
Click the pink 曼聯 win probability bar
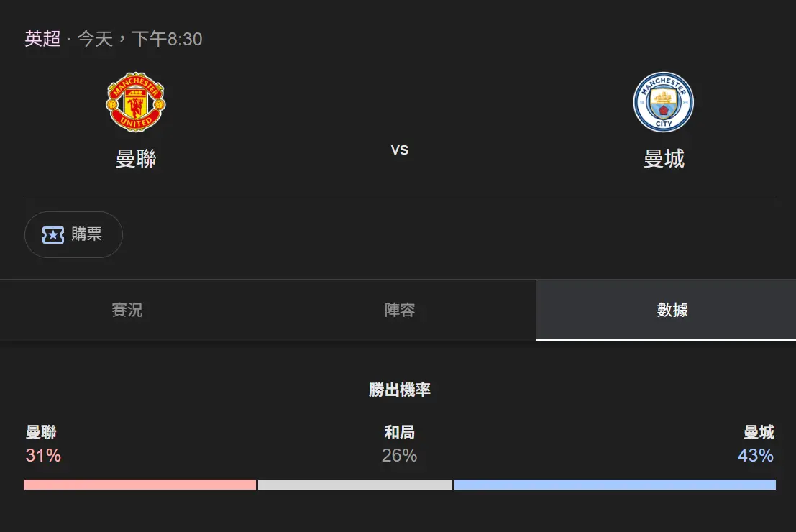(x=139, y=485)
